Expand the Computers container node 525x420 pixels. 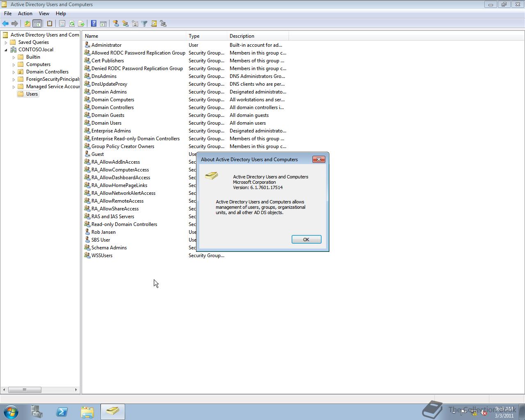(x=14, y=65)
